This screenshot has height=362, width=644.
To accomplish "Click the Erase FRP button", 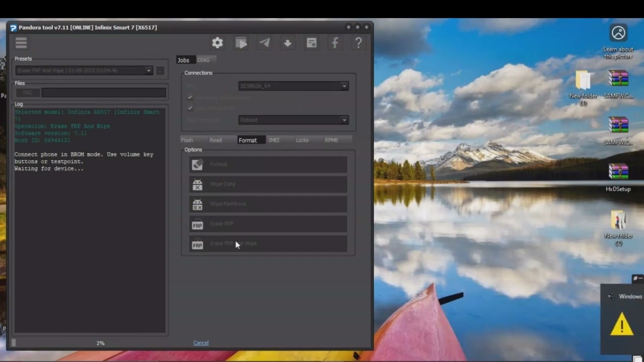I will coord(268,224).
